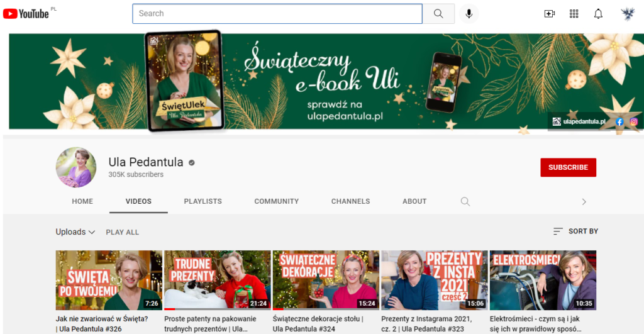Open the Sort By menu
The width and height of the screenshot is (644, 334).
click(x=575, y=231)
